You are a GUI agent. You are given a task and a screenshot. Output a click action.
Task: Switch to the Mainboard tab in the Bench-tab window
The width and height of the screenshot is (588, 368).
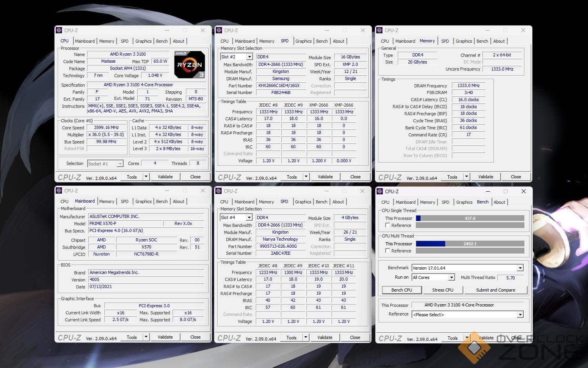click(406, 202)
